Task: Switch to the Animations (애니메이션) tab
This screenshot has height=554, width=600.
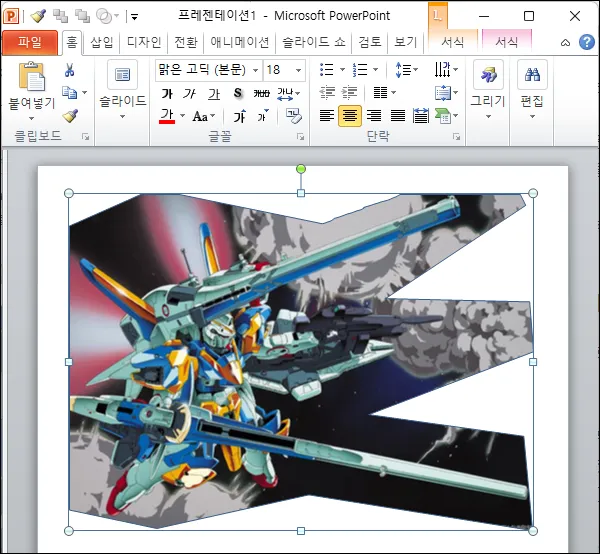Action: click(x=240, y=42)
